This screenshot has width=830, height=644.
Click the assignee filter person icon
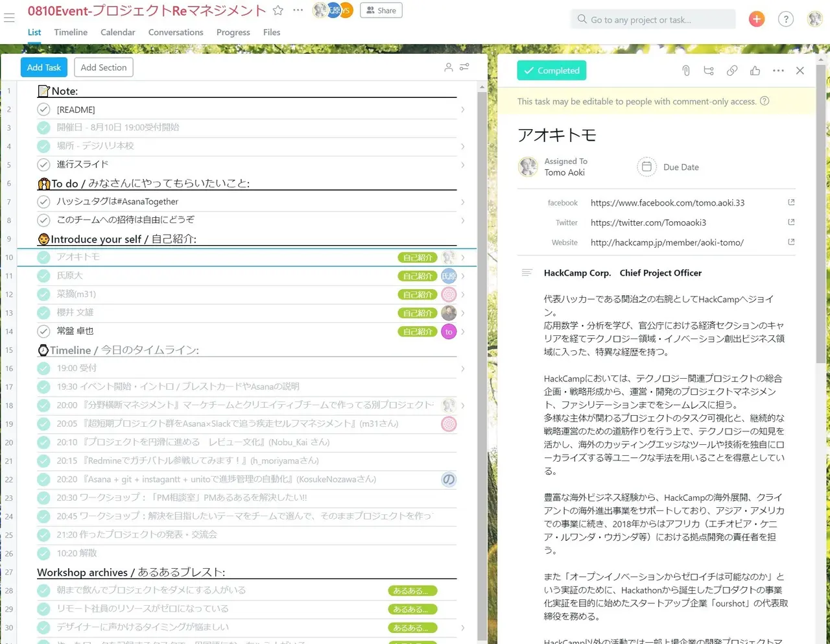click(448, 67)
